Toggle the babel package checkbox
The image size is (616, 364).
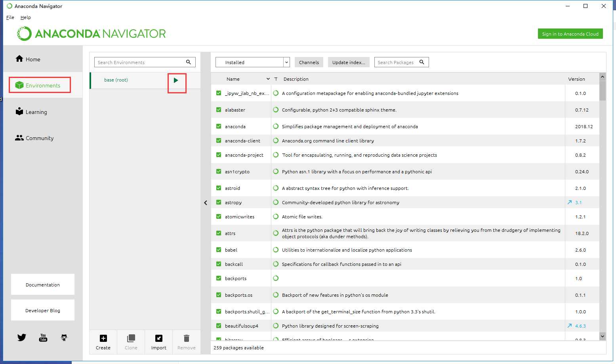[x=219, y=250]
